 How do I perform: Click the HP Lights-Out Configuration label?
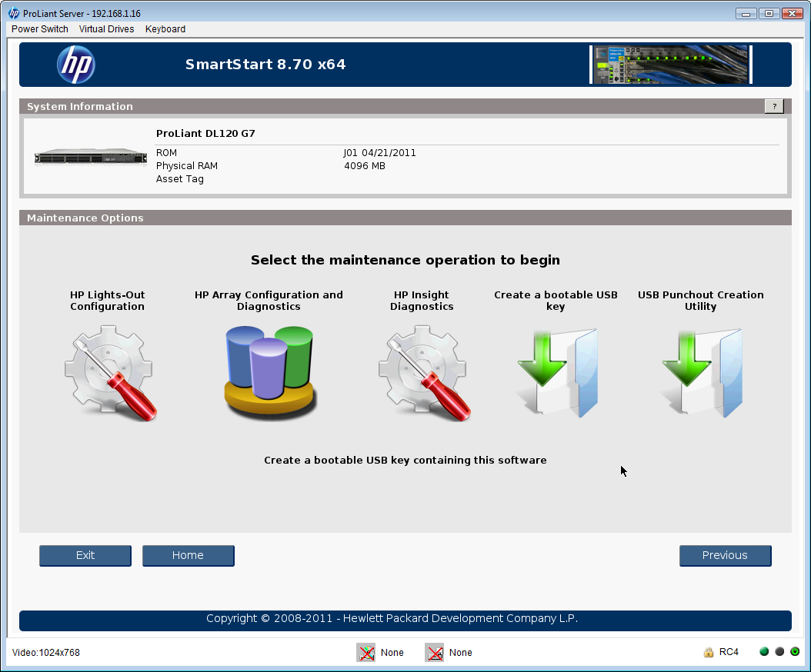coord(108,301)
